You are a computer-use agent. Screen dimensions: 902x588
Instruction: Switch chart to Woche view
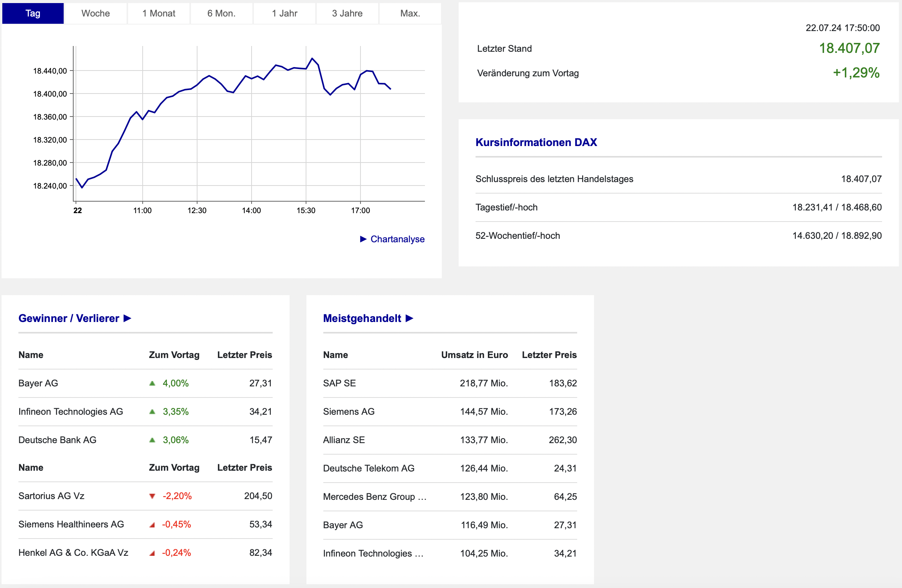(x=95, y=13)
